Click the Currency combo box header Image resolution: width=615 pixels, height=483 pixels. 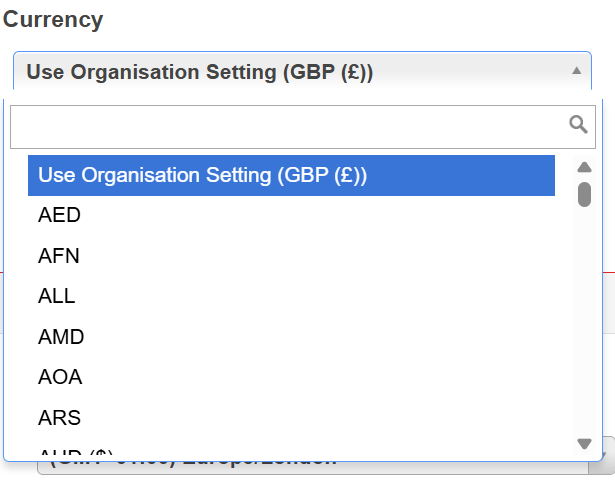click(x=302, y=71)
